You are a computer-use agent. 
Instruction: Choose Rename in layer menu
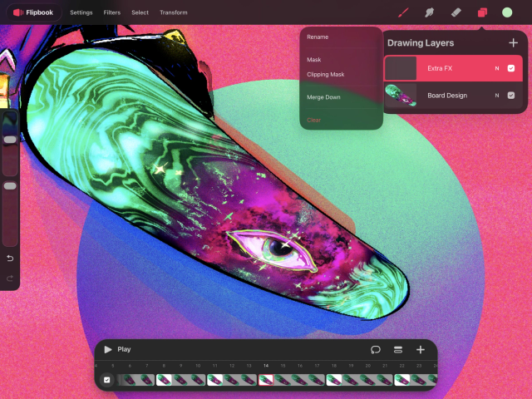(318, 37)
